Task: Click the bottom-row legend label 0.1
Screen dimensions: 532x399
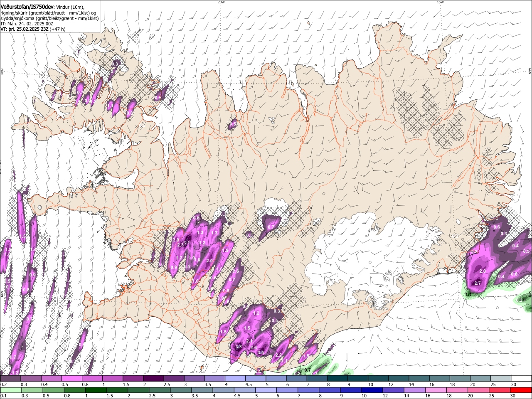Action: pyautogui.click(x=3, y=396)
